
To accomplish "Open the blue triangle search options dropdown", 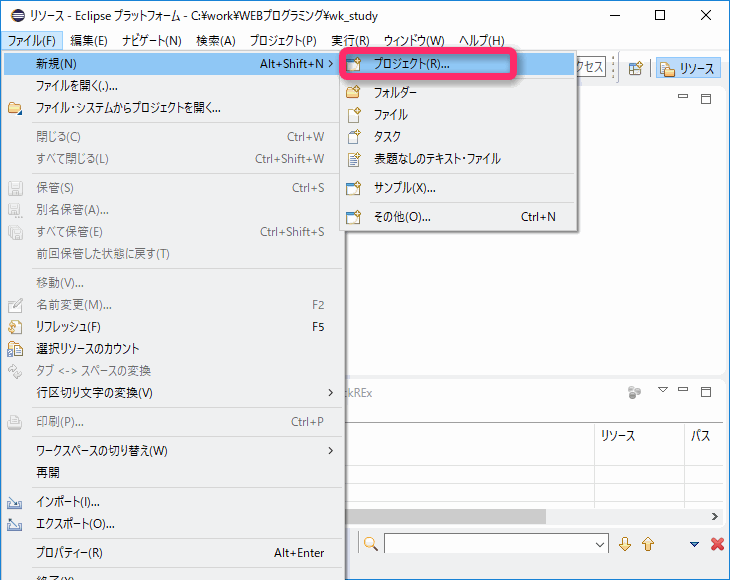I will (x=694, y=544).
